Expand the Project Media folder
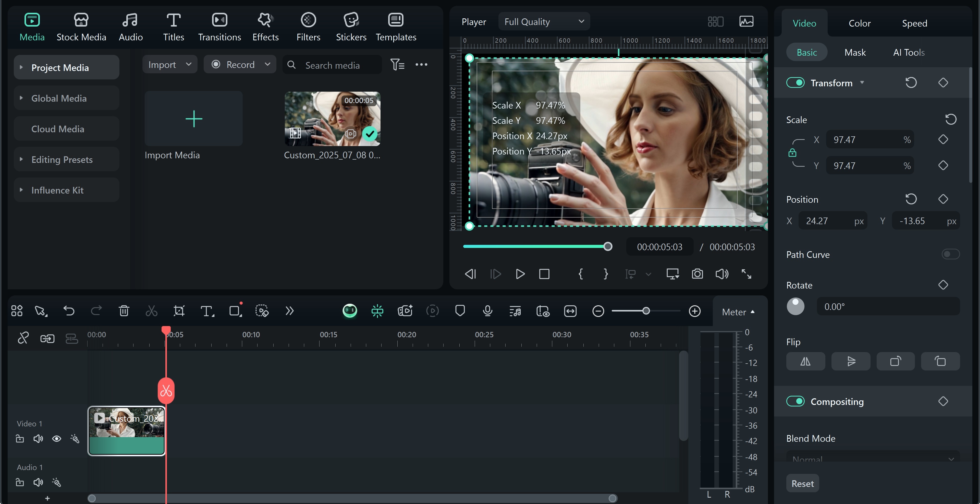Screen dimensions: 980x504 21,67
